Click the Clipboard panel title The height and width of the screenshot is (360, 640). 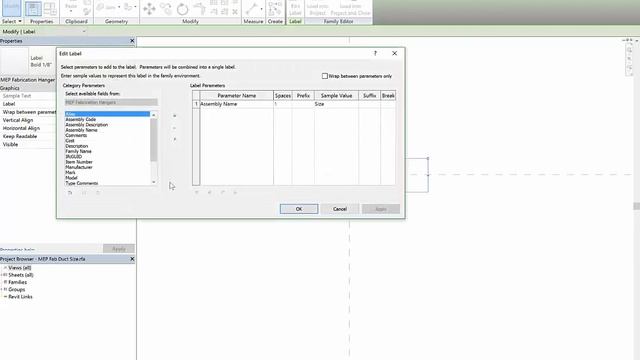coord(76,21)
